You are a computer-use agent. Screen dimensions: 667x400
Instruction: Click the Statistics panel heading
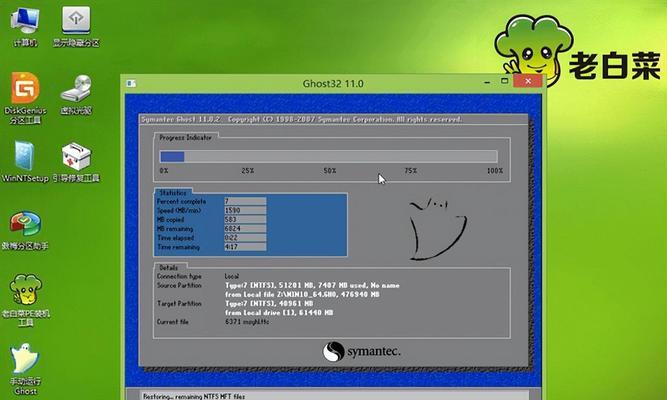[x=173, y=192]
